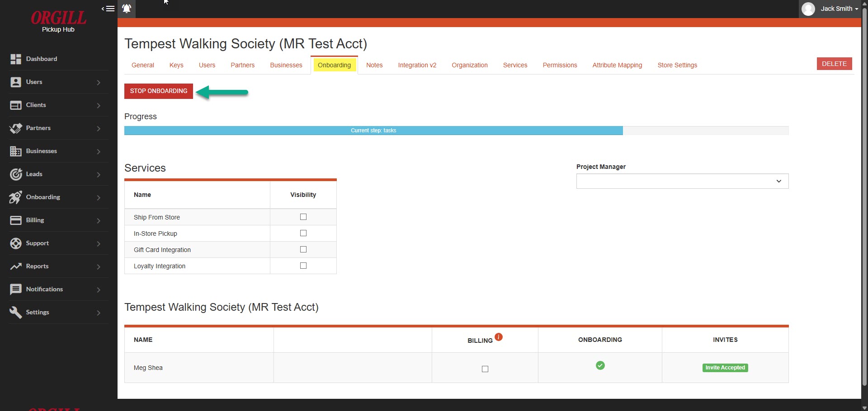This screenshot has height=411, width=868.
Task: Expand the Reports sidebar chevron
Action: pyautogui.click(x=99, y=267)
